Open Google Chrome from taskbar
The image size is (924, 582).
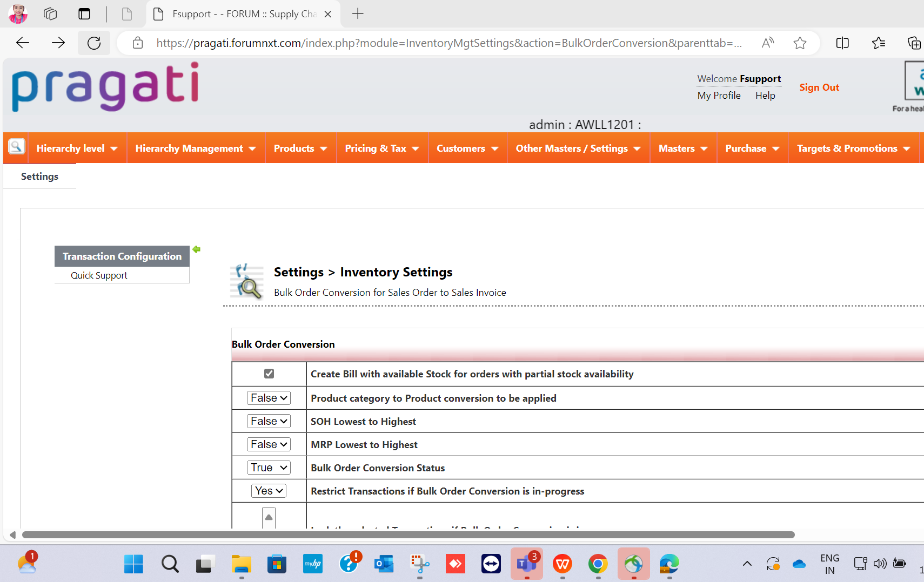point(598,564)
